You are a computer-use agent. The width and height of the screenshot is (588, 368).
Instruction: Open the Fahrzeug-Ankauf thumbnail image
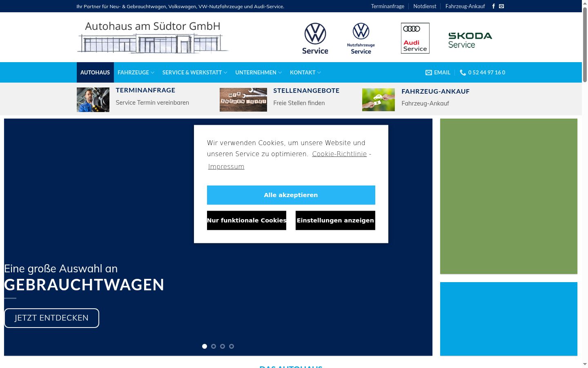379,99
